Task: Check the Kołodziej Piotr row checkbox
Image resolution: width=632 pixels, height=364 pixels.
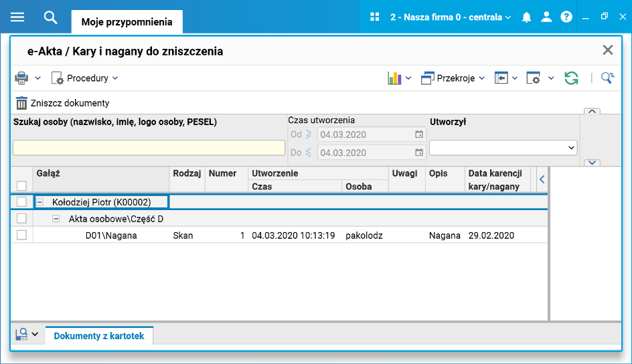Action: [22, 201]
